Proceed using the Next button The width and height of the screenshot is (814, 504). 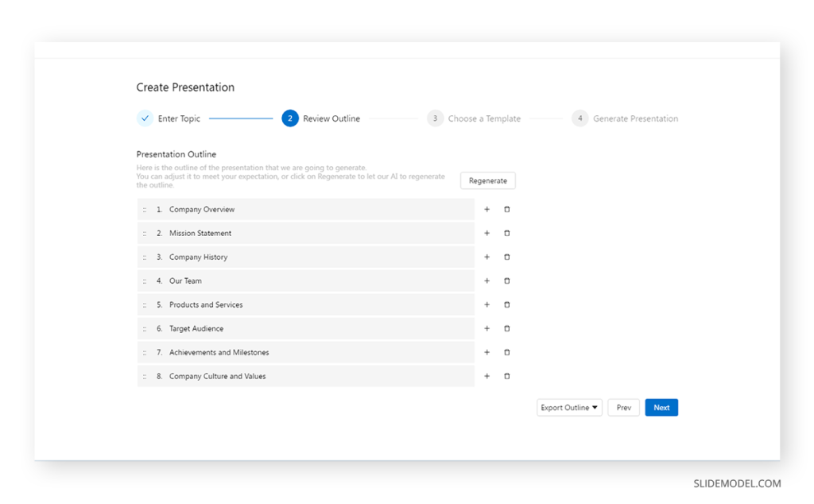pos(661,407)
